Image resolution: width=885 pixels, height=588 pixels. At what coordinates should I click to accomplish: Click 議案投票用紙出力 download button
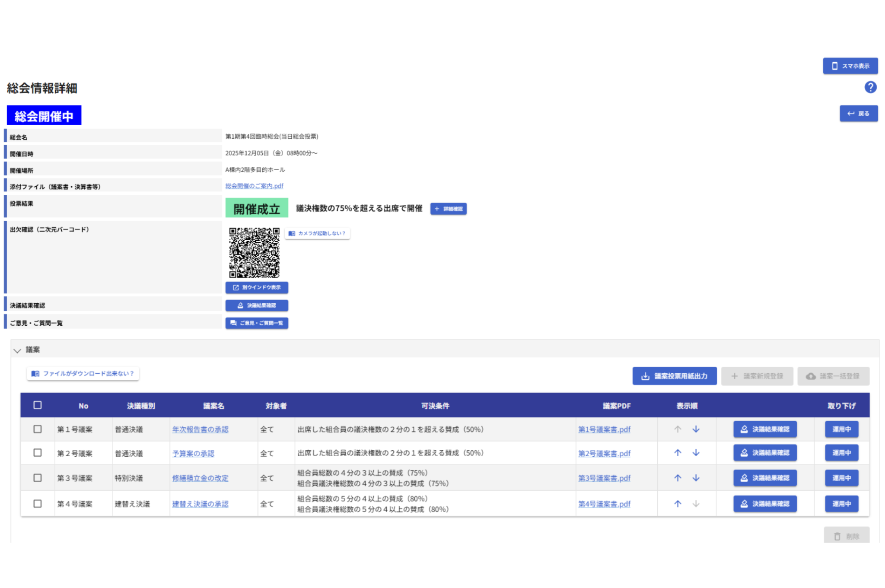click(x=675, y=376)
